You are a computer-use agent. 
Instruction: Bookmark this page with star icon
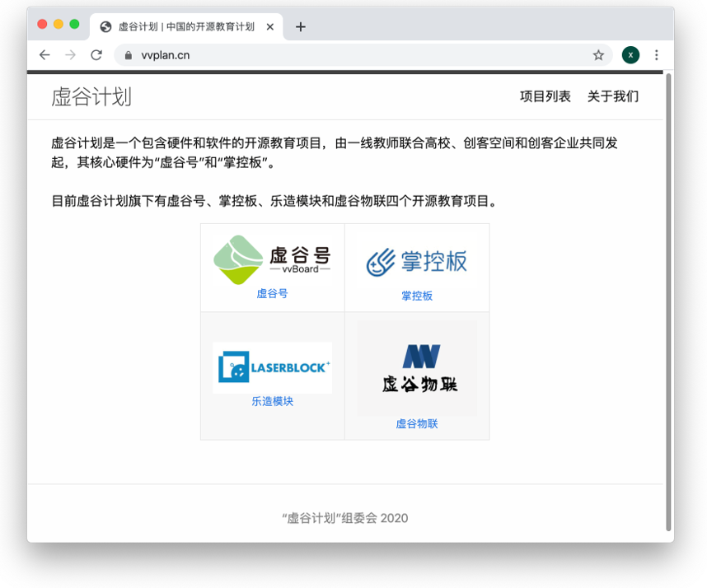coord(598,55)
